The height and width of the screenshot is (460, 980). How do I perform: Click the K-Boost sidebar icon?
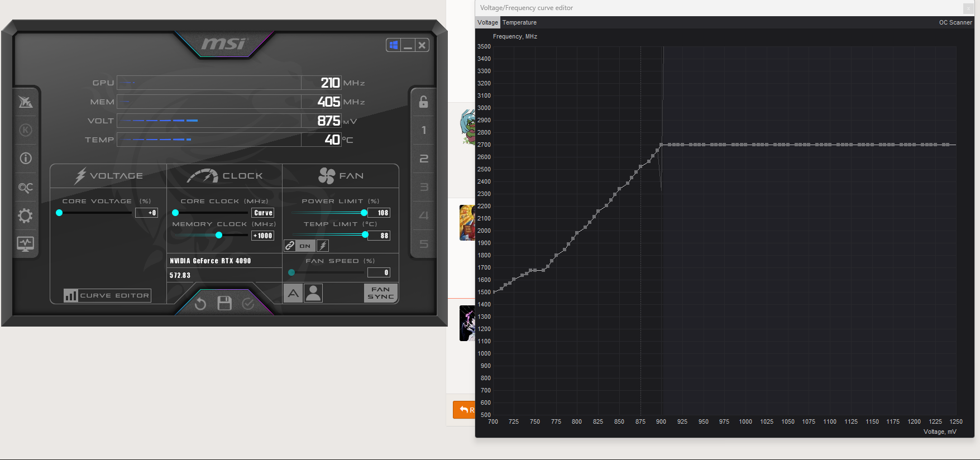coord(26,130)
